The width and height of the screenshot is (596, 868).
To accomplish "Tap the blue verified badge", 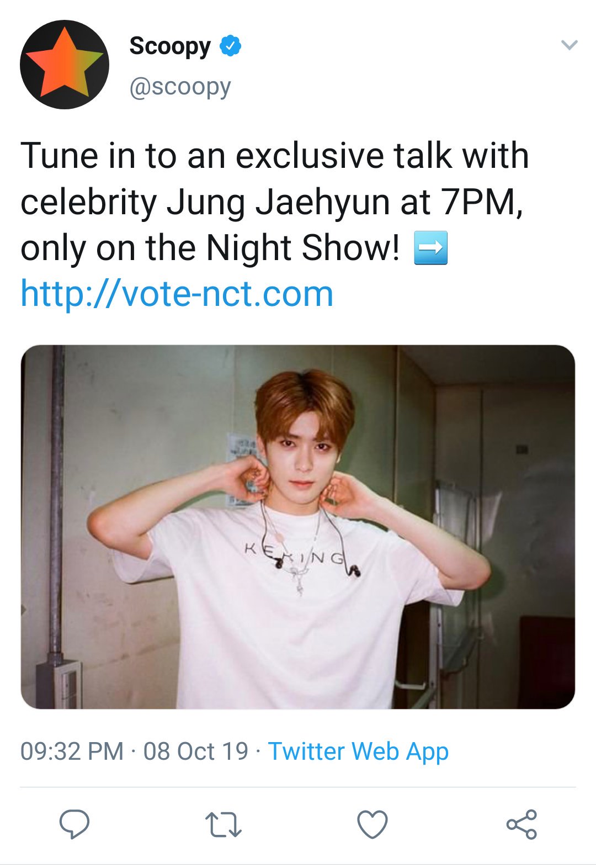I will [x=231, y=46].
